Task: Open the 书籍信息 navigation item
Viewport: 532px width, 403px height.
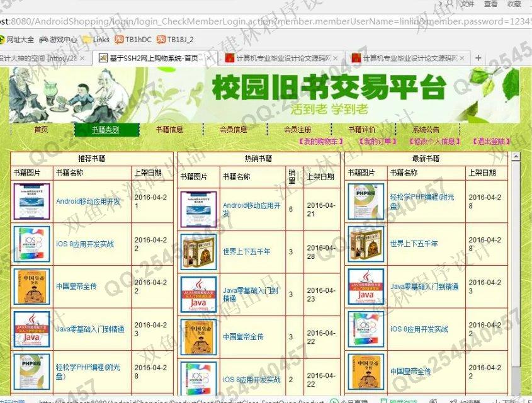Action: (x=169, y=130)
